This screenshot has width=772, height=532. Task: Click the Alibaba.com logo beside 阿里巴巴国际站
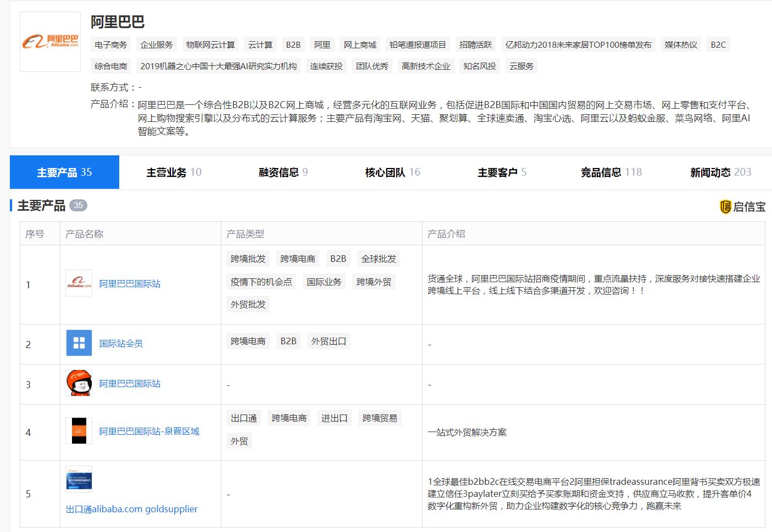coord(79,283)
